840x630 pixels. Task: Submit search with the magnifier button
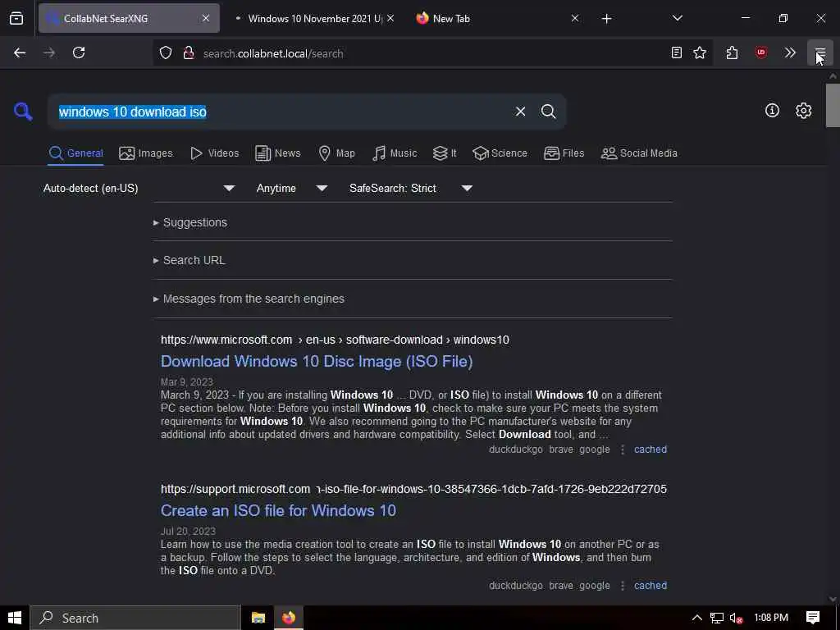click(549, 112)
